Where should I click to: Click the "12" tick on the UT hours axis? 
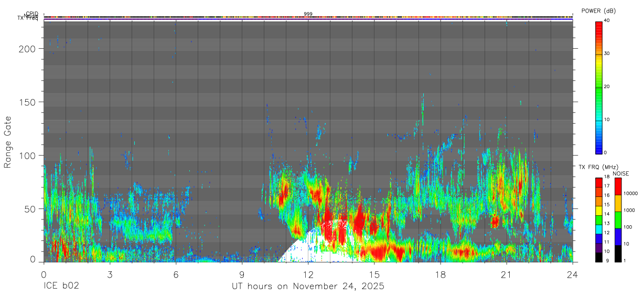coord(308,274)
